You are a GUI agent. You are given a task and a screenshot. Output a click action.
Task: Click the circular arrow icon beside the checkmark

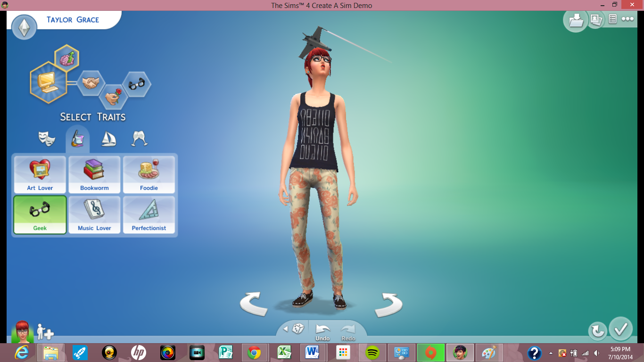[598, 331]
